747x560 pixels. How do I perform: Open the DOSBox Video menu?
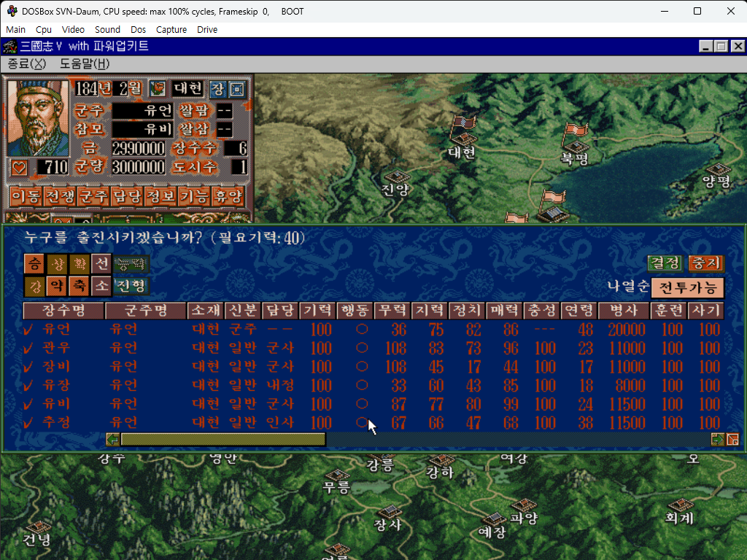coord(73,29)
